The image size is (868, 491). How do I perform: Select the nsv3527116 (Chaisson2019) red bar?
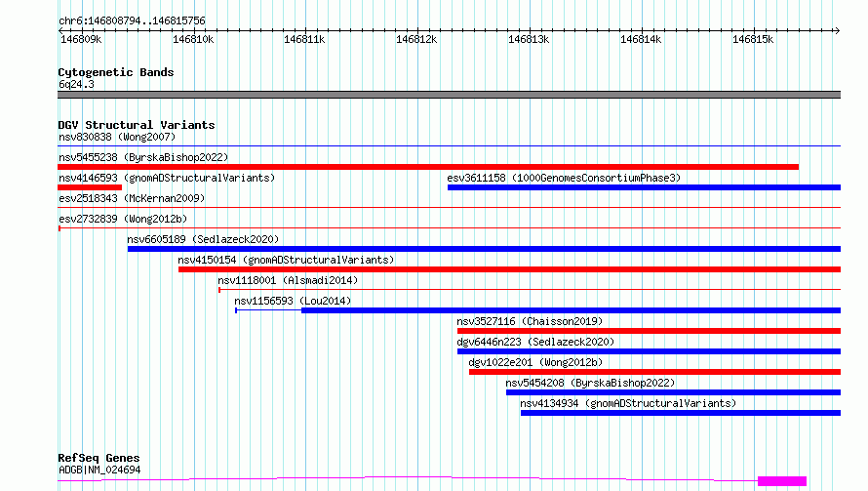649,331
